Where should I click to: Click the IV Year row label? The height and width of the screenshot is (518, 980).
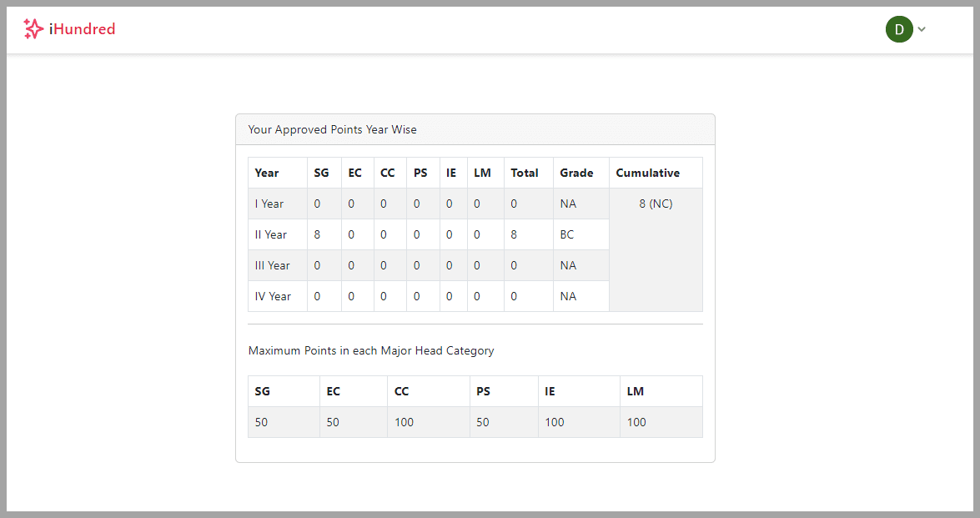(x=273, y=296)
